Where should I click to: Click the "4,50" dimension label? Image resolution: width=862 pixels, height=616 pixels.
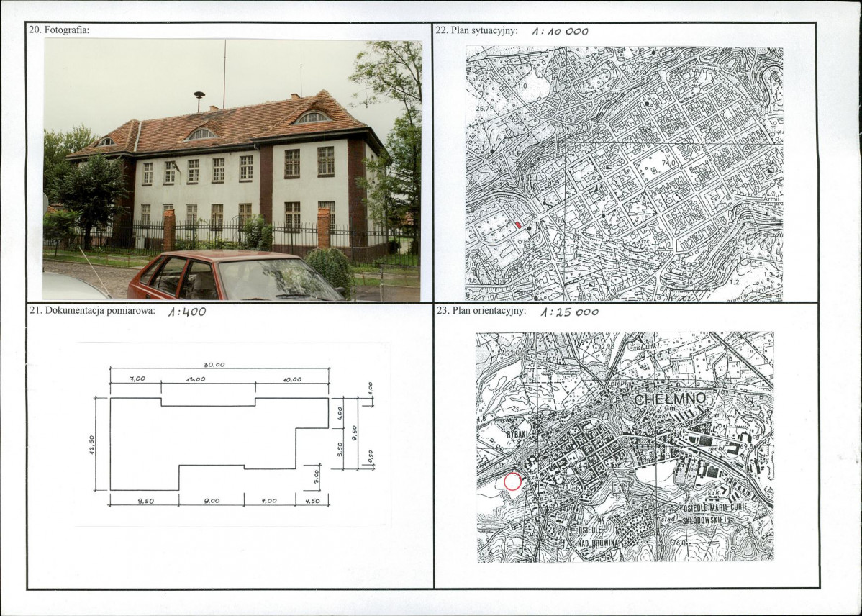point(312,501)
